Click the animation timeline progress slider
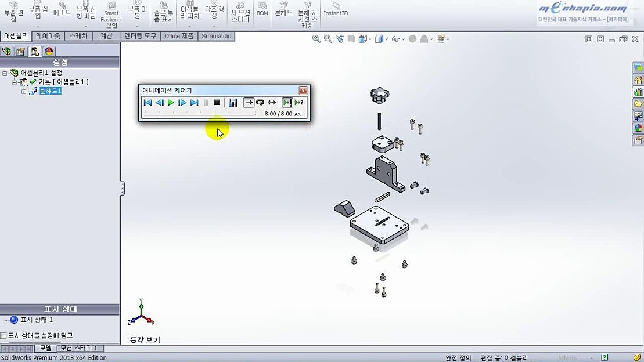The image size is (644, 362). click(200, 113)
